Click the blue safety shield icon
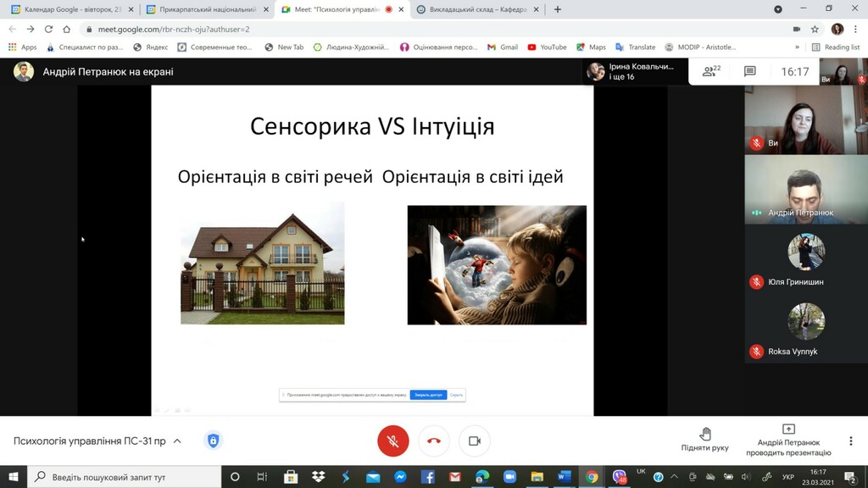 [x=213, y=441]
